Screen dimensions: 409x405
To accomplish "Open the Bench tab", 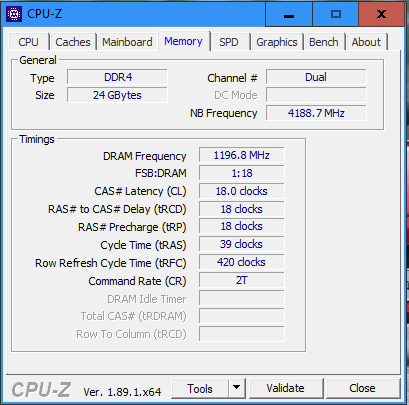I will 324,42.
